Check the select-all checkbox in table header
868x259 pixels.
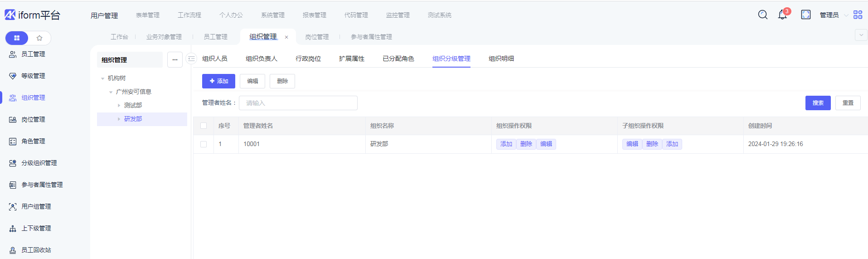[x=204, y=126]
